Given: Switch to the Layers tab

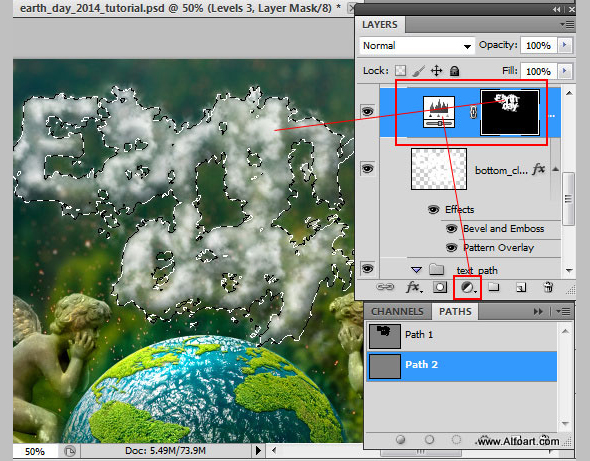Looking at the screenshot, I should pyautogui.click(x=380, y=24).
